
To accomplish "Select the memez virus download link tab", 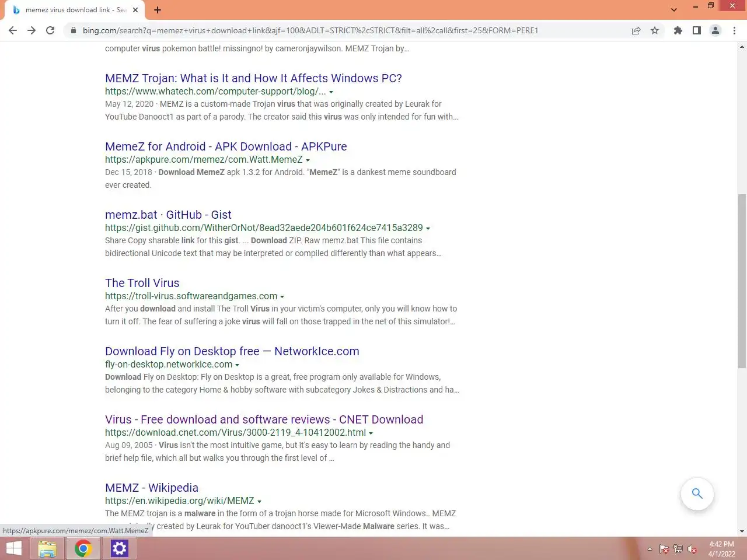I will [x=75, y=10].
